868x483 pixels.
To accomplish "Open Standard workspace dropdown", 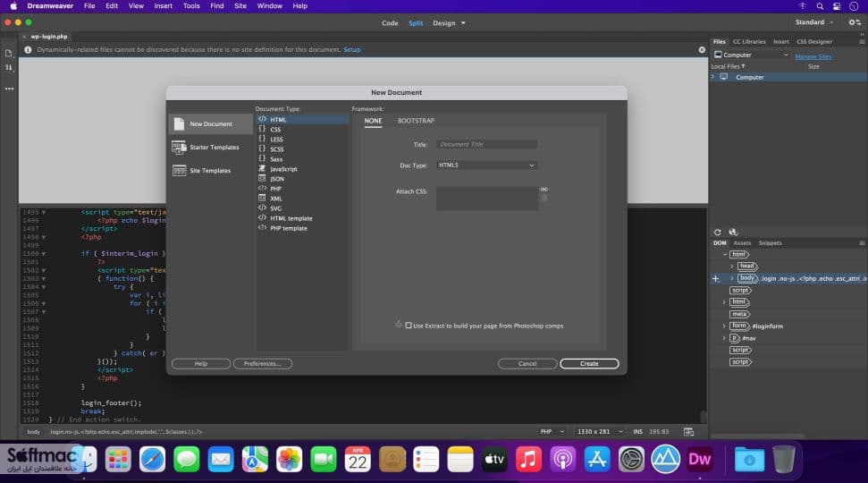I will click(x=813, y=22).
